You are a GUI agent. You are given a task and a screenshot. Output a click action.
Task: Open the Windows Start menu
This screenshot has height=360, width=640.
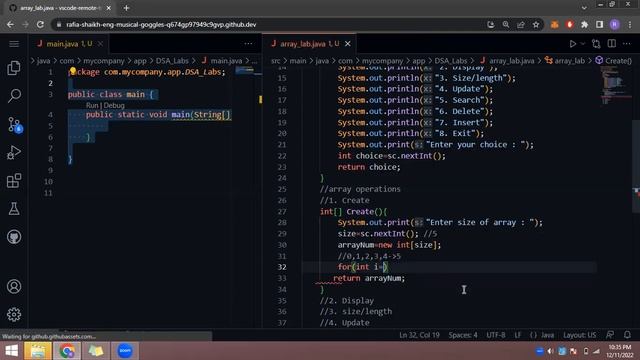(x=11, y=351)
